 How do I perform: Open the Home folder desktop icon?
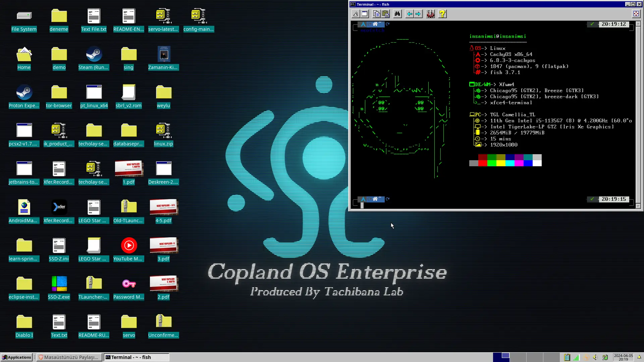[24, 59]
